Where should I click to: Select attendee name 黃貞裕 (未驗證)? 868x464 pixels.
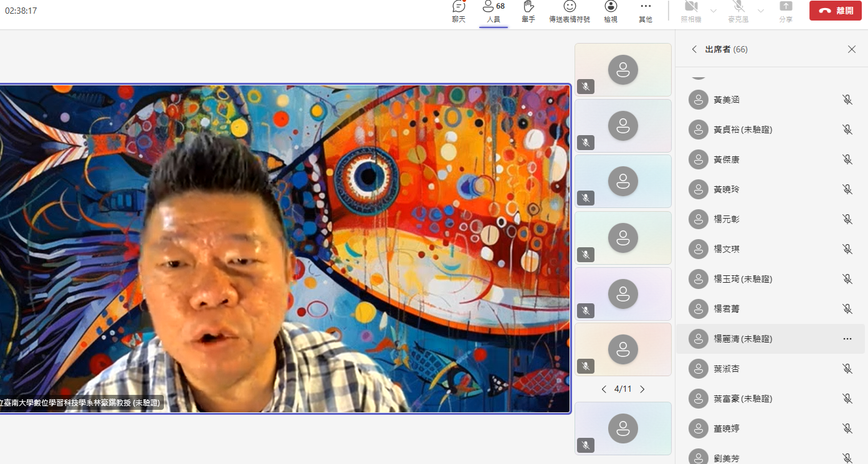[x=743, y=130]
